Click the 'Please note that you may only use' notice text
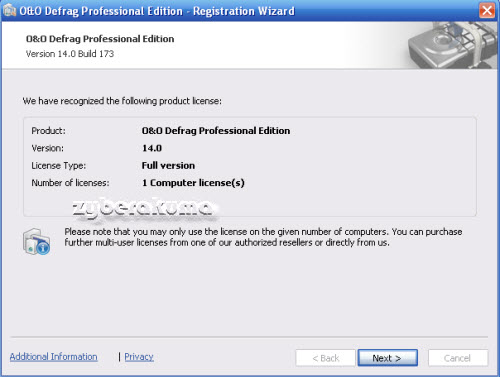Screen dimensions: 500x377 click(263, 237)
